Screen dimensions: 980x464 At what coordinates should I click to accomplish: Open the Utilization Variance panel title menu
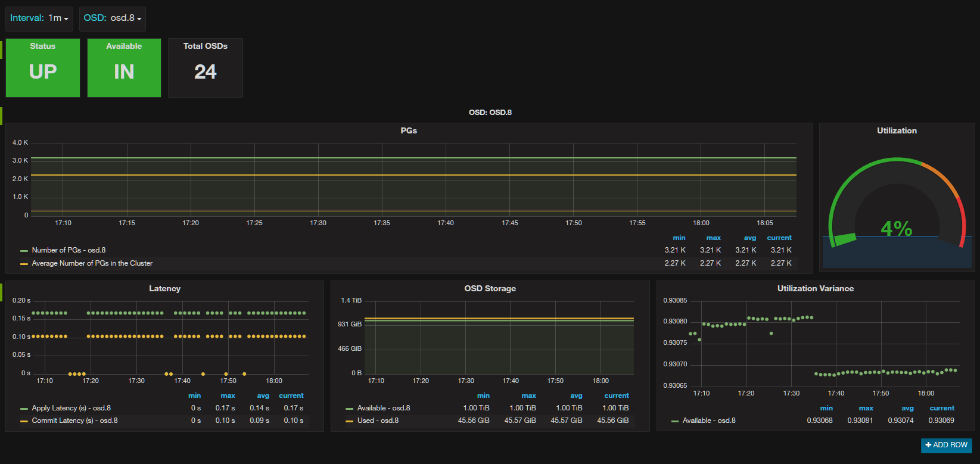coord(815,288)
